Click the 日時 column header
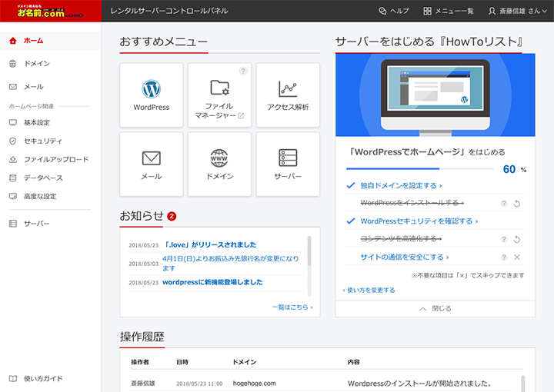This screenshot has height=392, width=554. [182, 362]
